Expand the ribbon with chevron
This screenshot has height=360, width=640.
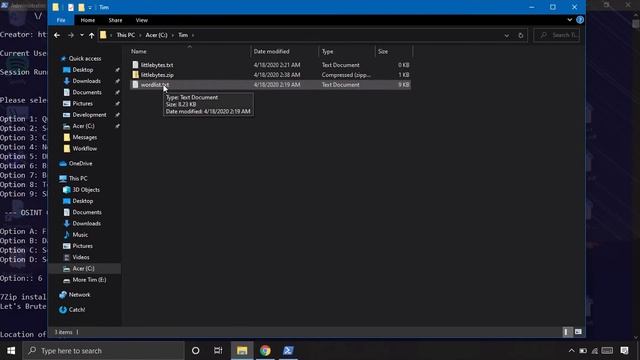569,20
